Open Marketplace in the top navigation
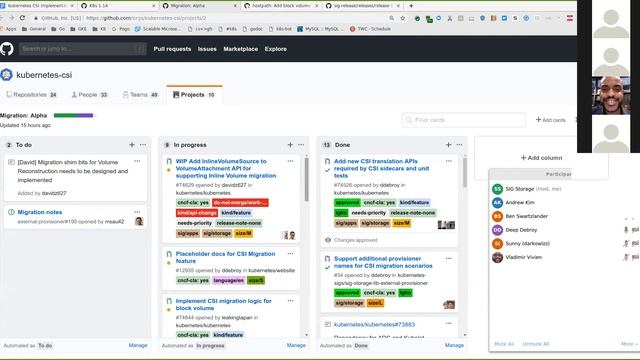Viewport: 640px width, 360px height. 240,49
